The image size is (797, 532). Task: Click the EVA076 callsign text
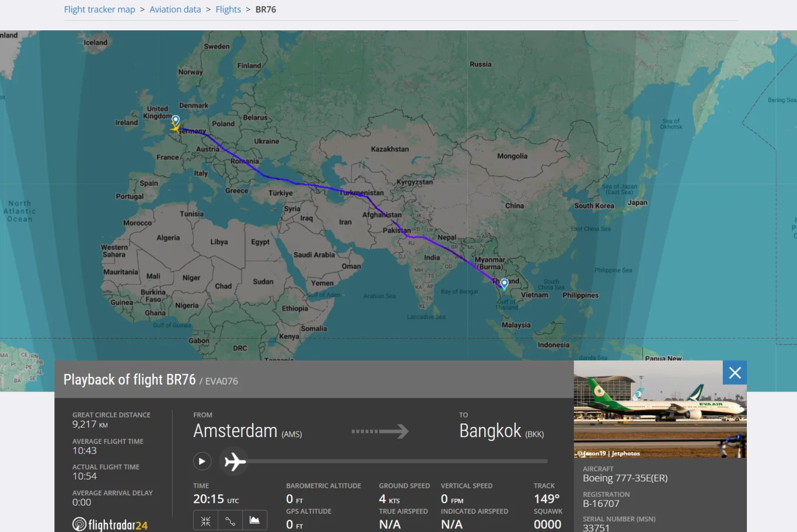point(221,381)
